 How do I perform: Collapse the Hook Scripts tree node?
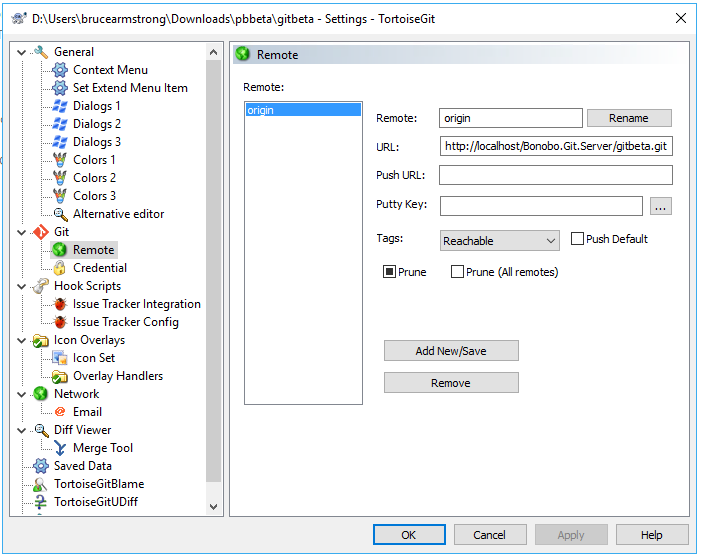click(21, 286)
